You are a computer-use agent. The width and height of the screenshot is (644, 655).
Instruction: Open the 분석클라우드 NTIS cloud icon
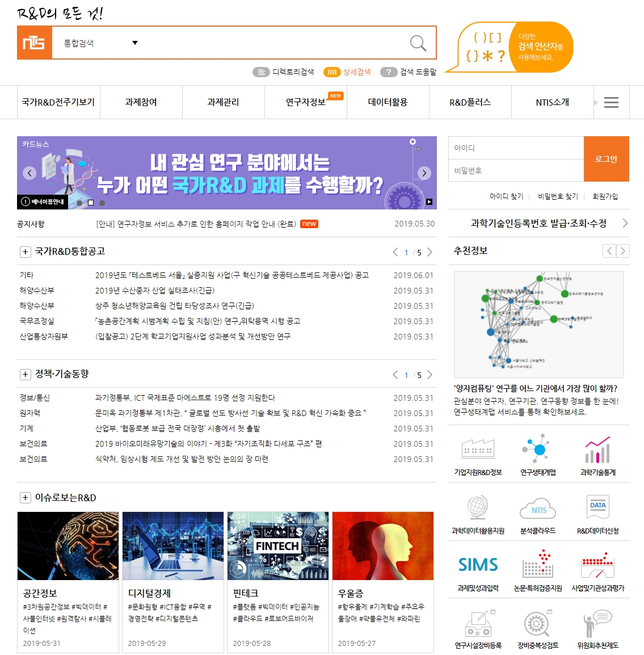(x=538, y=510)
